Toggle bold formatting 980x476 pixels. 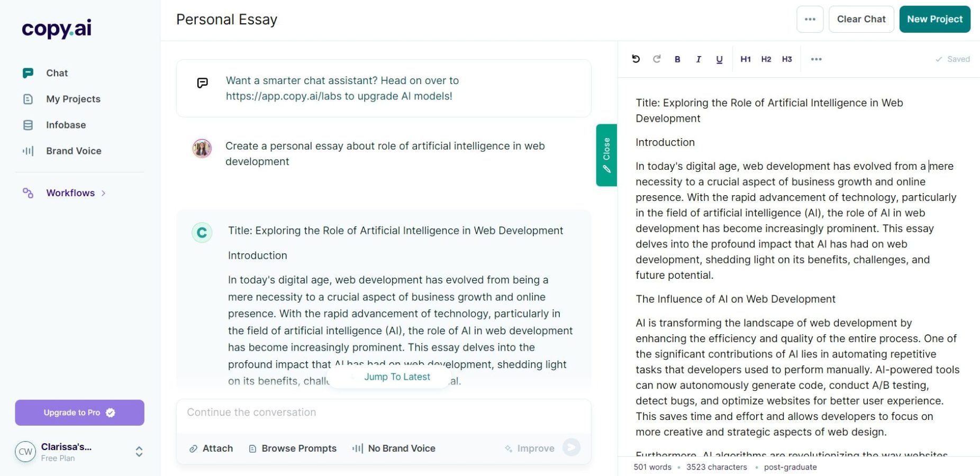[677, 59]
